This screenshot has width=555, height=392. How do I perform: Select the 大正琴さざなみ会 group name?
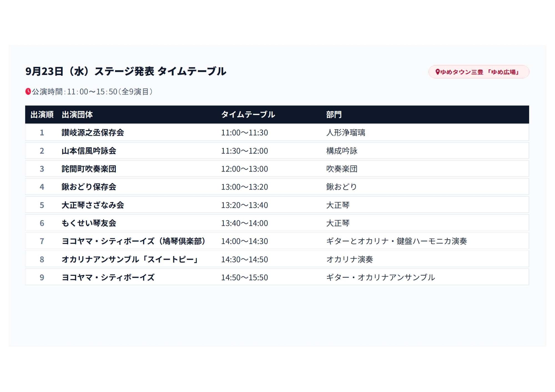click(x=93, y=205)
